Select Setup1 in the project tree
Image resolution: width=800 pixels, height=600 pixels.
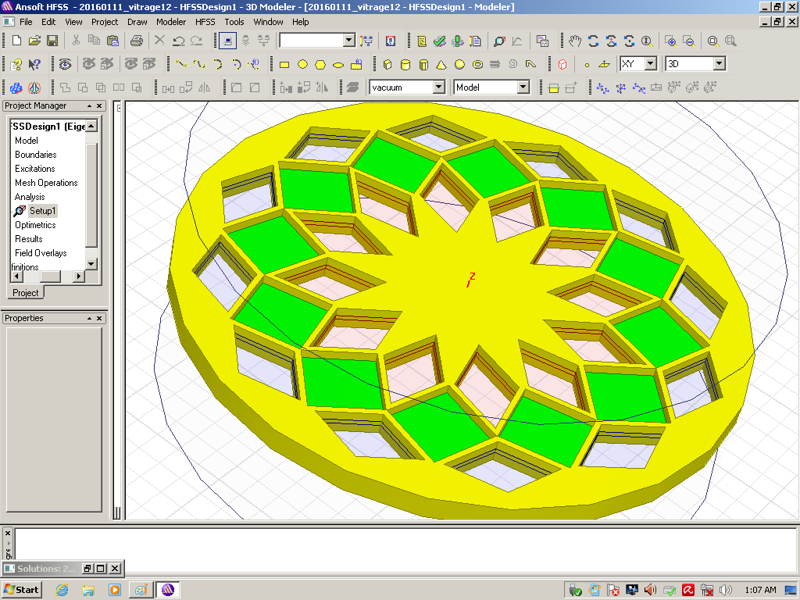click(x=43, y=211)
